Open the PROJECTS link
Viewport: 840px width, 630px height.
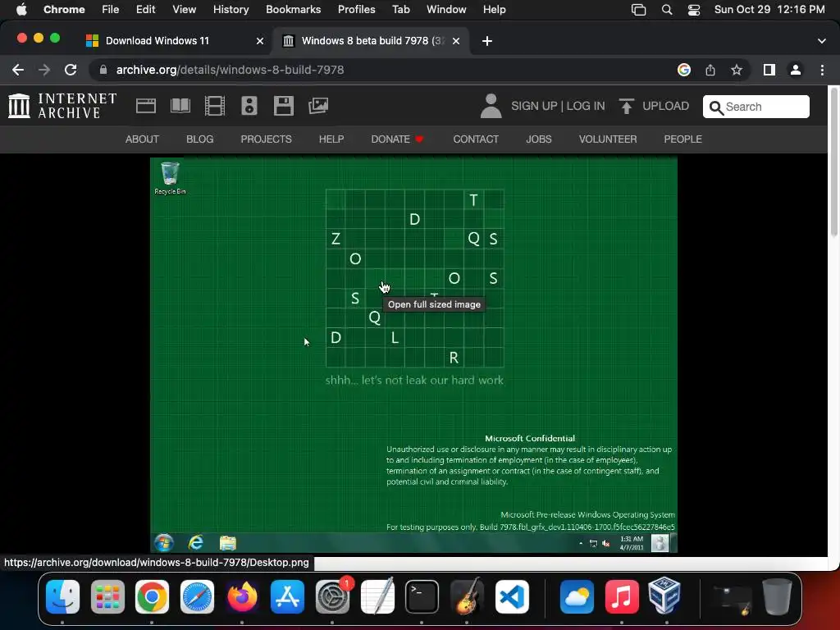[267, 139]
